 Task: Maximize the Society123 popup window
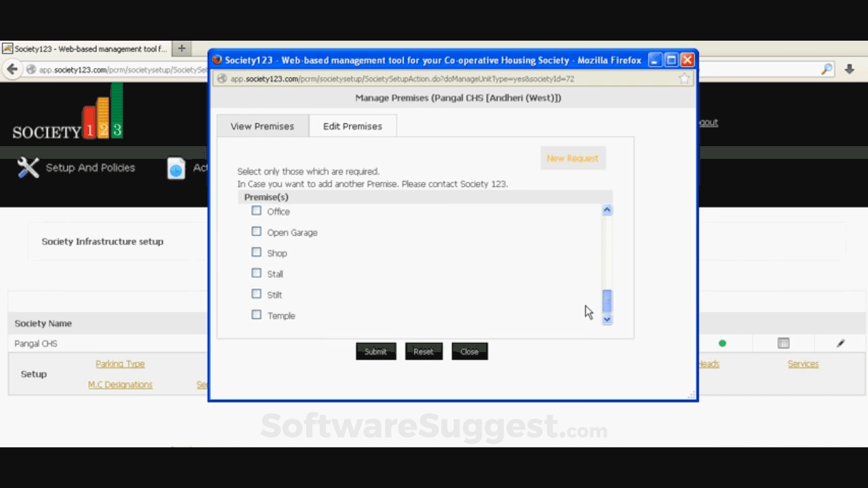point(672,60)
